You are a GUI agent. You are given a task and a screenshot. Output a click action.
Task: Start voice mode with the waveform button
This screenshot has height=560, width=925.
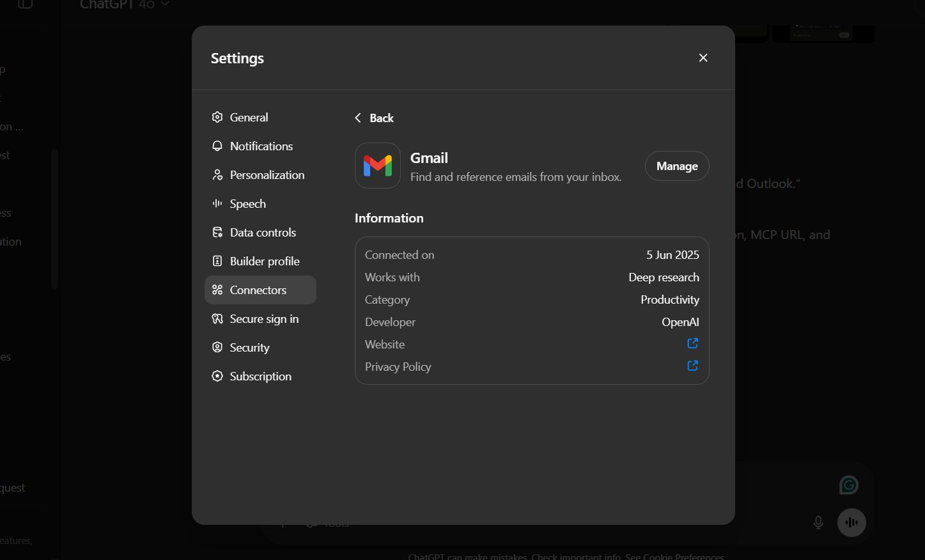coord(851,522)
